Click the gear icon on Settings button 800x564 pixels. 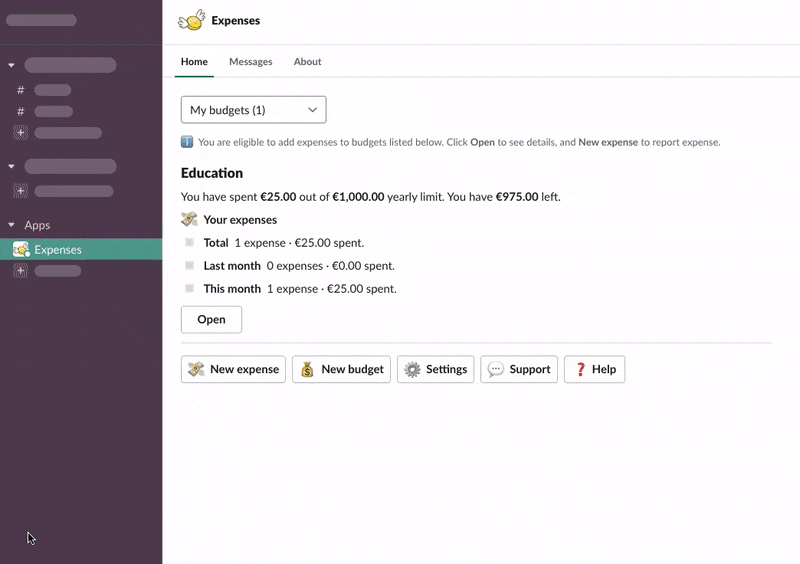tap(412, 369)
